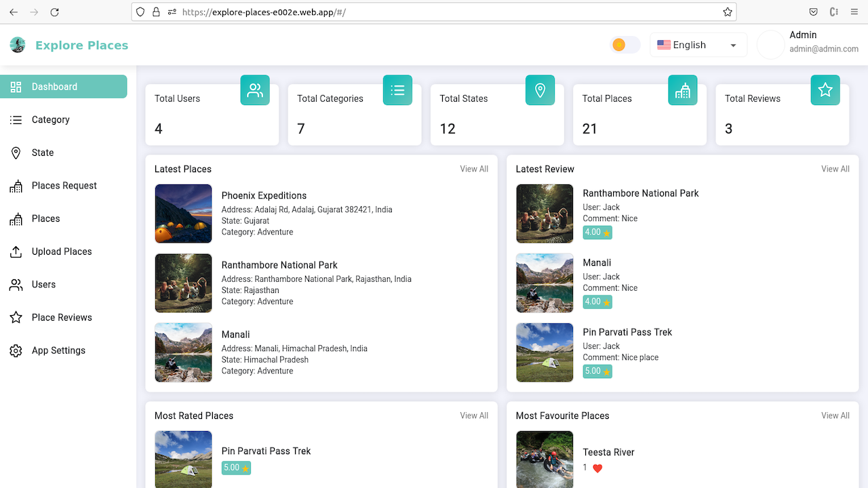This screenshot has height=488, width=868.
Task: Toggle the dark mode switch
Action: tap(624, 44)
